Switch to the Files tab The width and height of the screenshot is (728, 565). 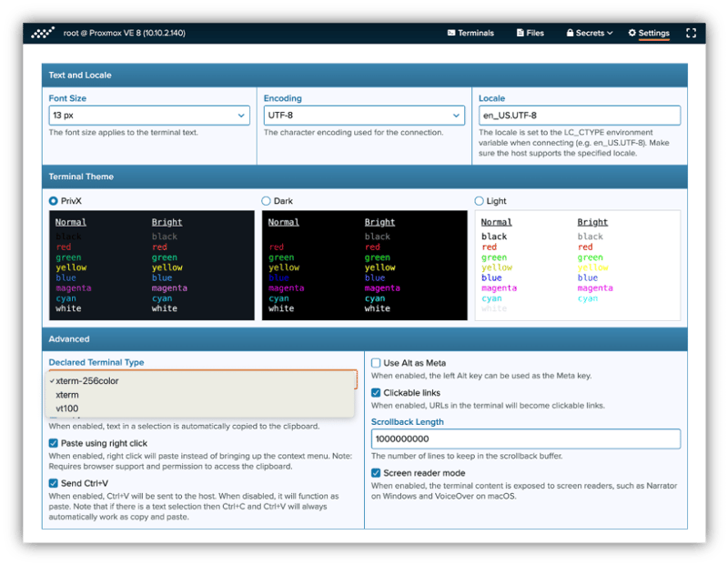click(530, 34)
